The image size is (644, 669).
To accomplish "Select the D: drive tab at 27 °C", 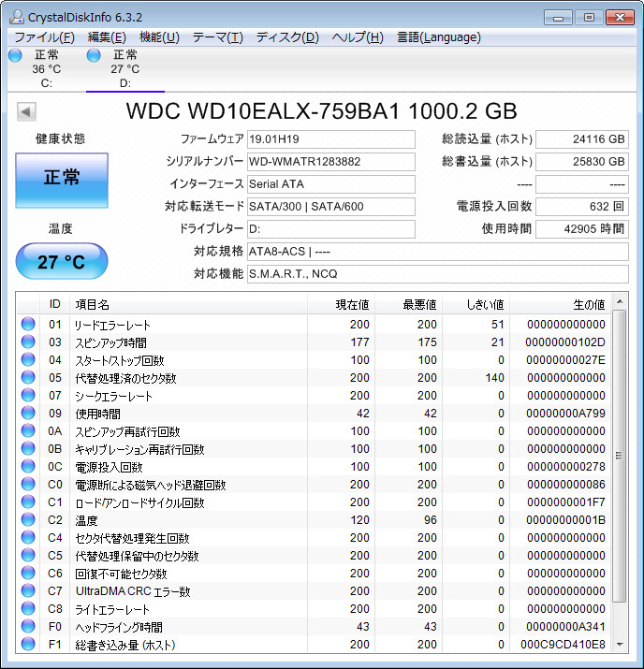I will [125, 68].
